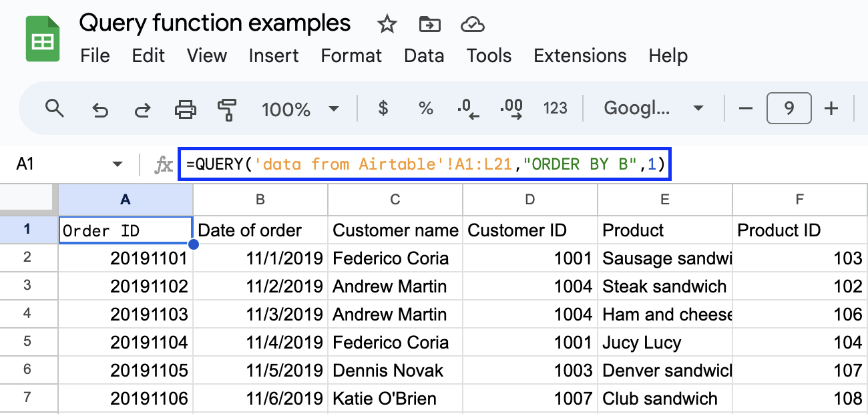The width and height of the screenshot is (868, 414).
Task: Select row 7 header
Action: 29,398
